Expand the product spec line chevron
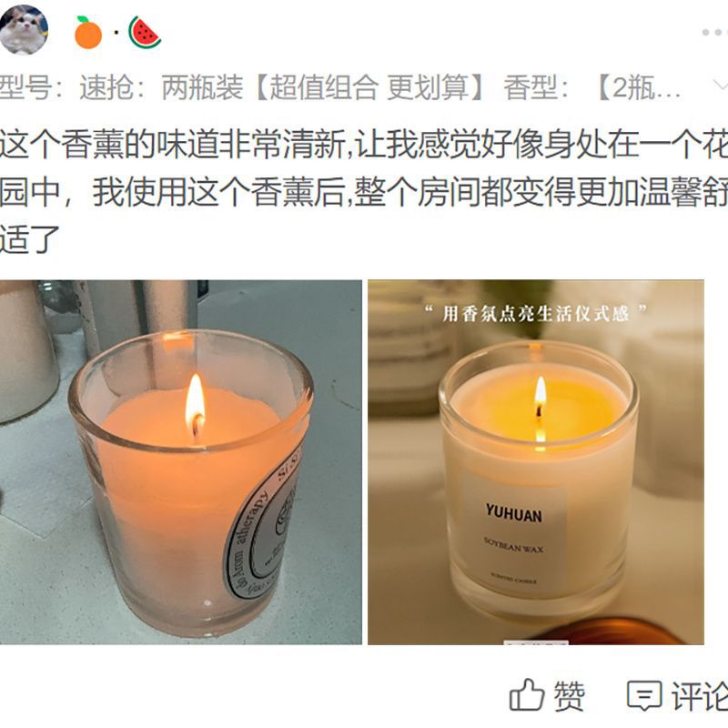This screenshot has width=728, height=728. (x=720, y=86)
